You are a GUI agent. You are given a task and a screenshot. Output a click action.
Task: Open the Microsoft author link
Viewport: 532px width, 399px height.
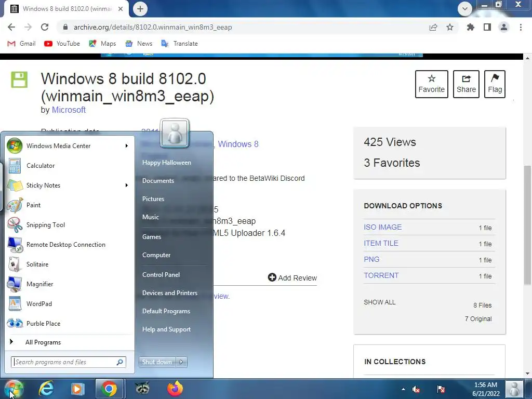tap(69, 110)
